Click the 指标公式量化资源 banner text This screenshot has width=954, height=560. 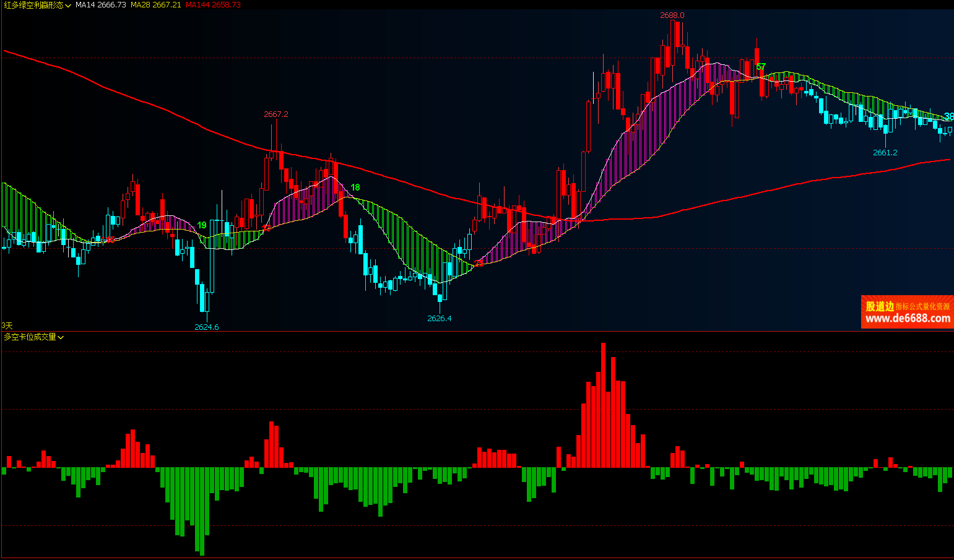click(922, 306)
